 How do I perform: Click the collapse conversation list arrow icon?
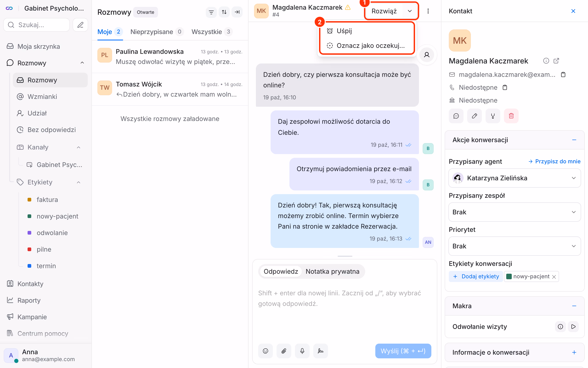point(237,12)
